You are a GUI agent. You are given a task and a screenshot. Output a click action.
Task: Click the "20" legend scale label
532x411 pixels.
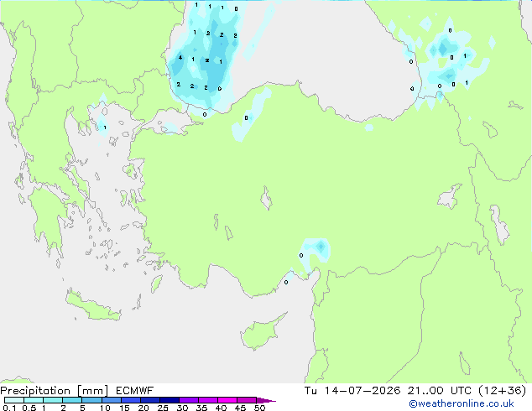click(x=143, y=408)
